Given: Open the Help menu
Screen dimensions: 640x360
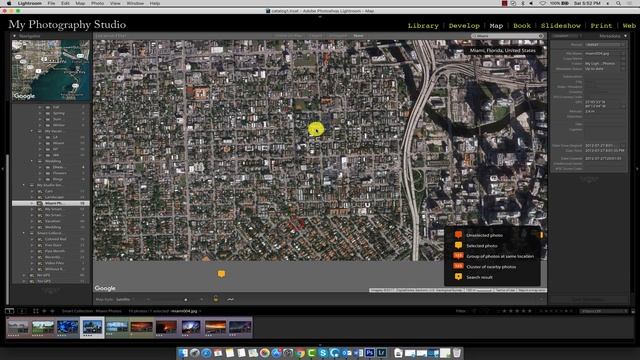Looking at the screenshot, I should point(155,3).
